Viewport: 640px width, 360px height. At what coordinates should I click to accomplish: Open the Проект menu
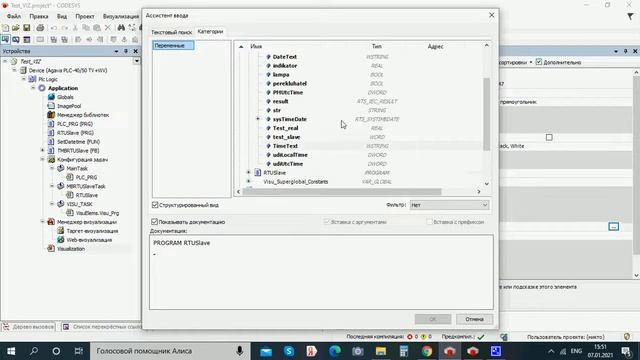(84, 16)
